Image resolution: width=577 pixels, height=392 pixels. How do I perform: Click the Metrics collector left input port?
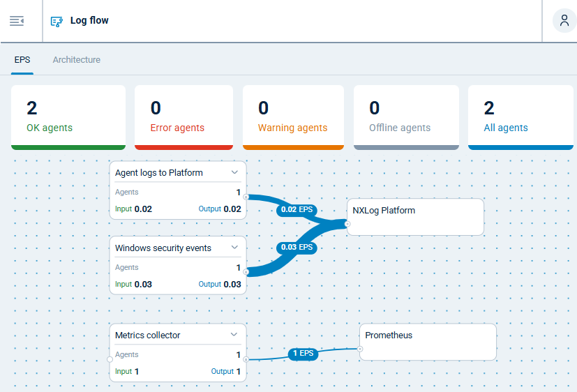point(110,359)
